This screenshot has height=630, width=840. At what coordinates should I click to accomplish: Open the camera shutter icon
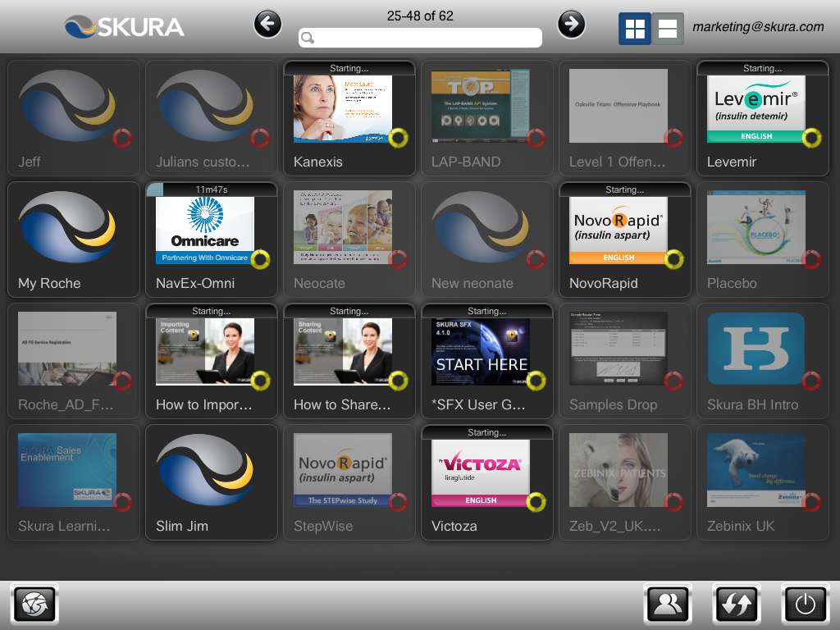pyautogui.click(x=34, y=605)
